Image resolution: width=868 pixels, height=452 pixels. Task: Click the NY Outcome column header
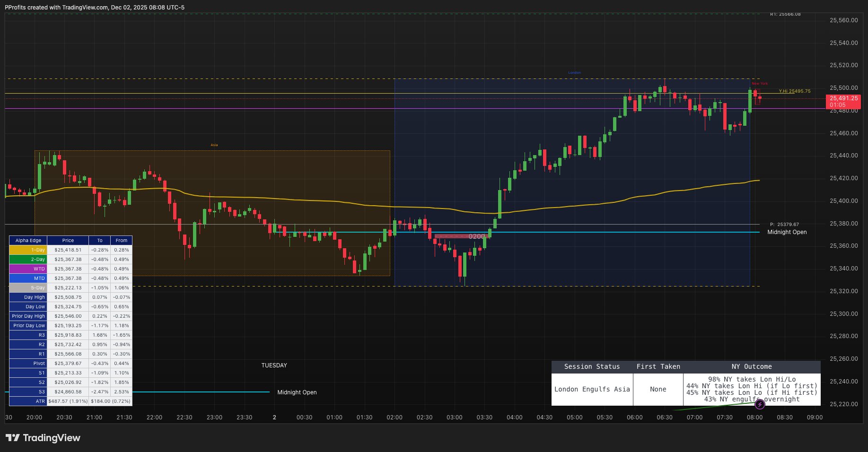pos(752,366)
